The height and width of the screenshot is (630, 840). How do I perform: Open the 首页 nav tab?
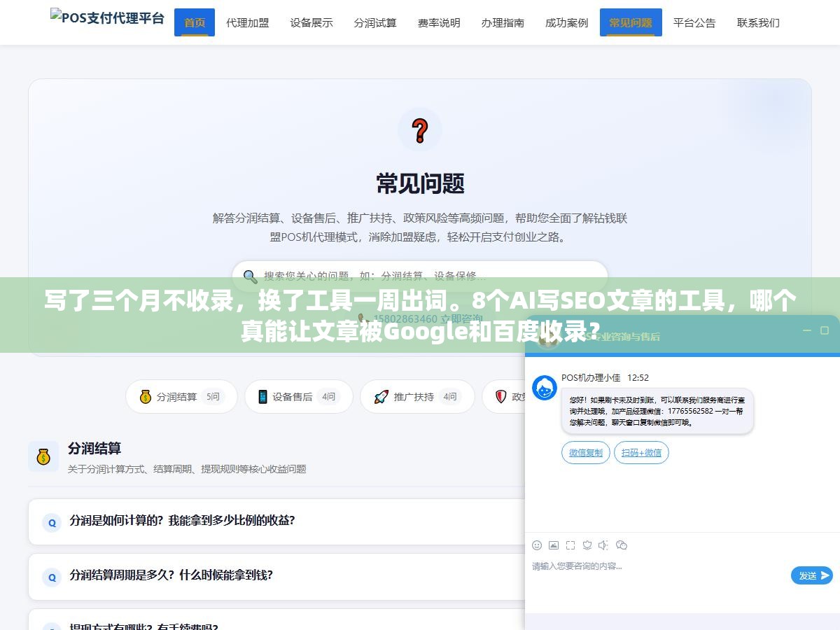(x=195, y=22)
